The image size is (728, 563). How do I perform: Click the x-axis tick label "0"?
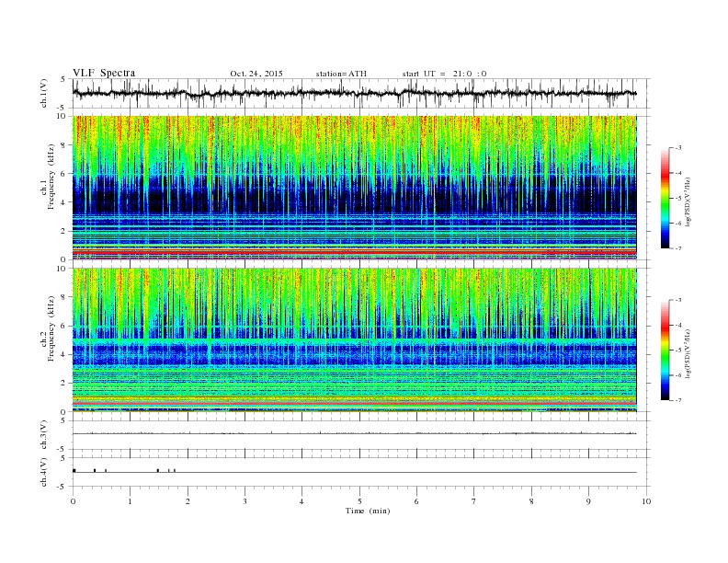73,501
